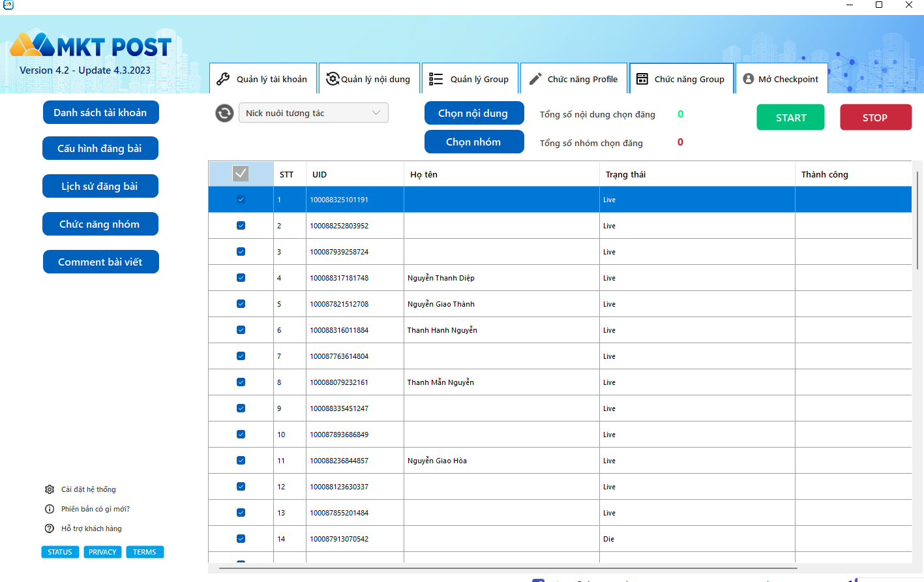Toggle checkbox for Nguyễn Giao Hòa row
The image size is (924, 582).
(x=241, y=461)
